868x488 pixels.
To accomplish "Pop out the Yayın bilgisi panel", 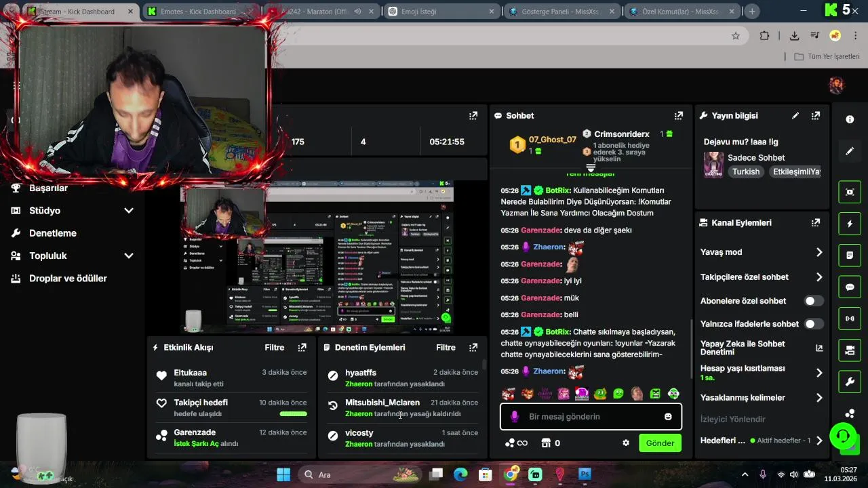I will click(x=816, y=116).
